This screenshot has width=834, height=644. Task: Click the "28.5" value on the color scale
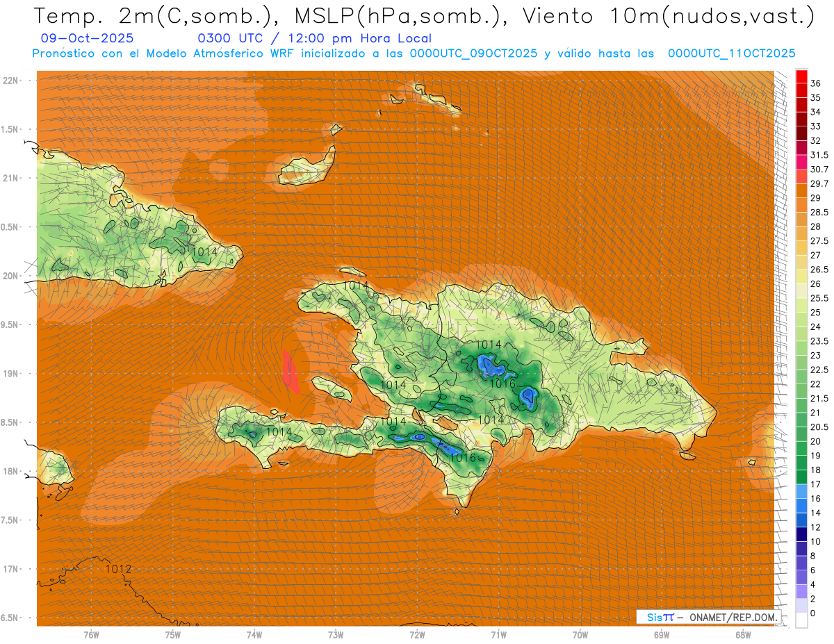[819, 213]
